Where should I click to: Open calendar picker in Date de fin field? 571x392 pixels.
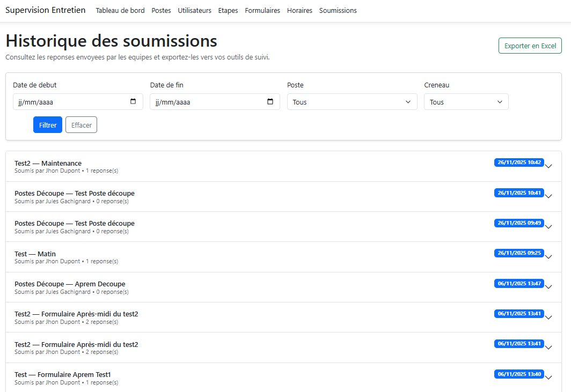pyautogui.click(x=270, y=102)
